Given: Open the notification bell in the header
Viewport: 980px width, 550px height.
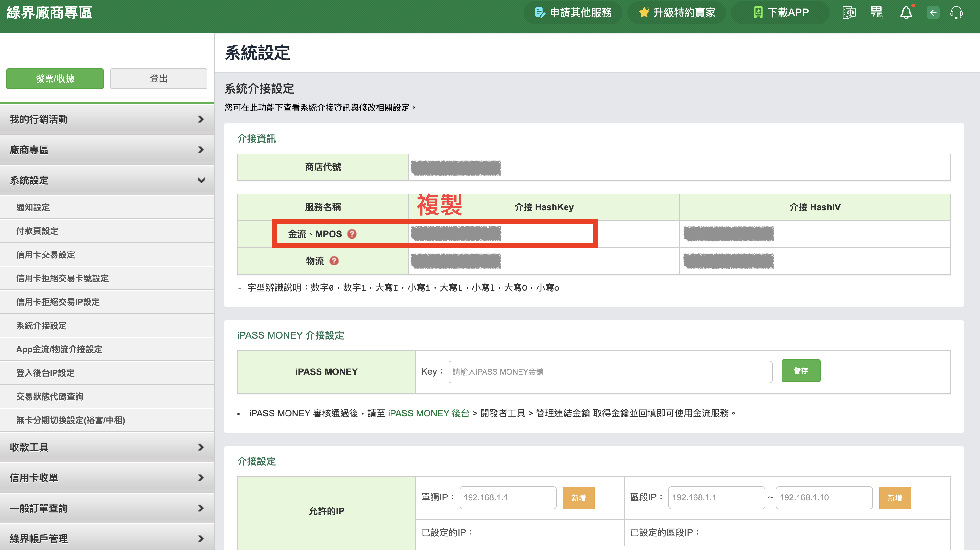Looking at the screenshot, I should [906, 13].
